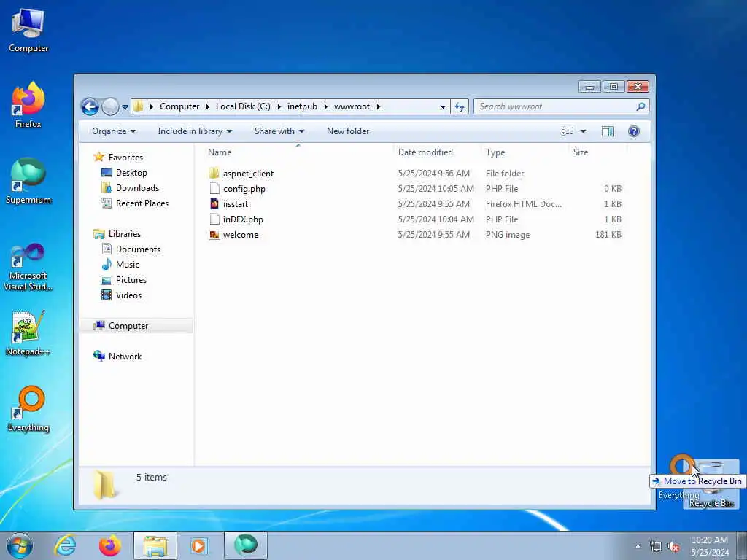Click the Supermium taskbar button
The image size is (747, 560).
click(x=246, y=545)
